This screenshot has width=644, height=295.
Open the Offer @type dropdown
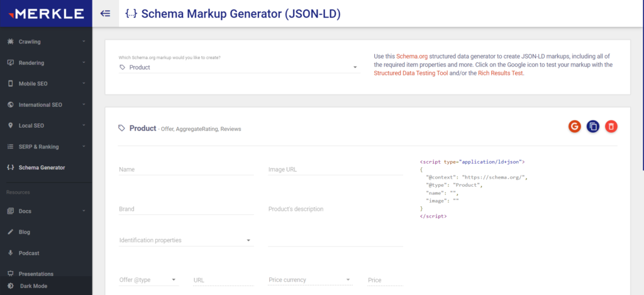[x=148, y=280]
